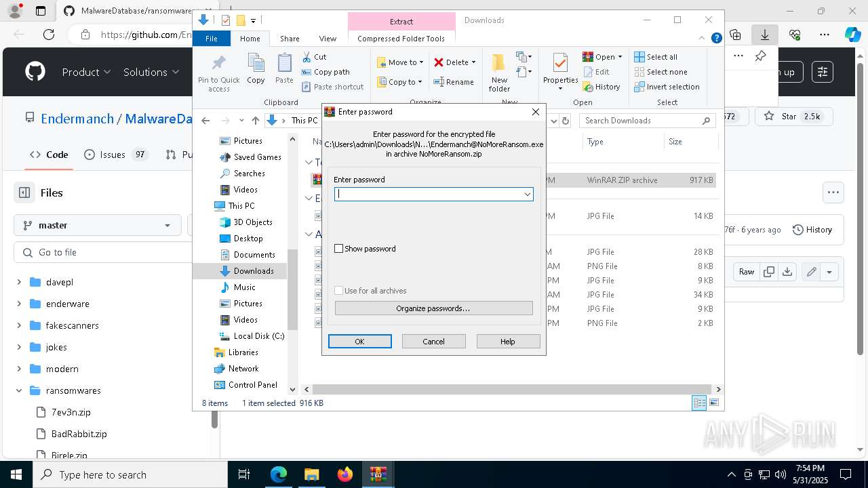868x488 pixels.
Task: Open the Copy to dropdown
Action: coord(399,82)
